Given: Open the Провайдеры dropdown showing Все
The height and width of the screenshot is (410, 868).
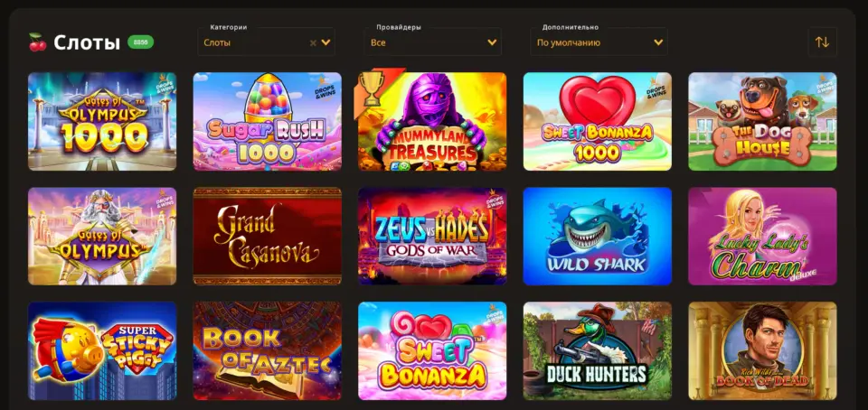Looking at the screenshot, I should [433, 42].
